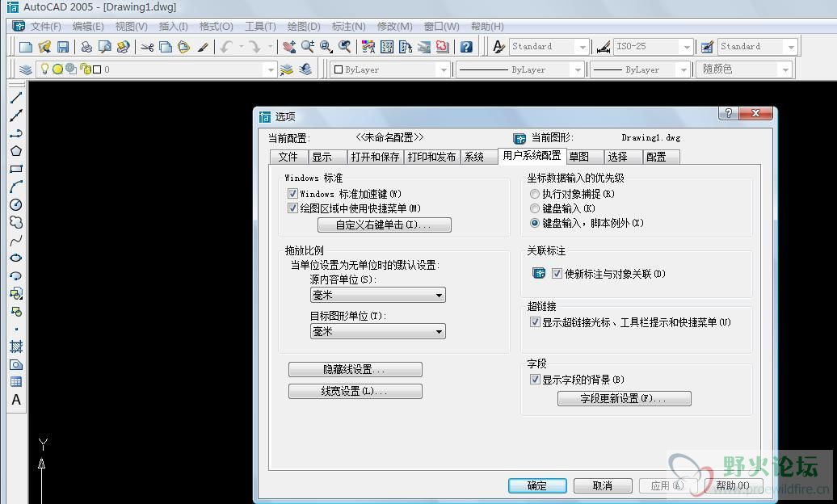Click 线宽设置 button
The width and height of the screenshot is (837, 504).
355,392
